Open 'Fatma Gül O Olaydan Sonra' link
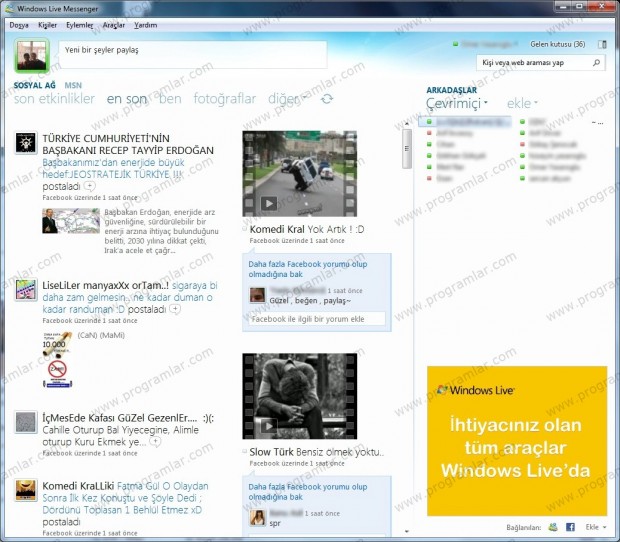The height and width of the screenshot is (542, 620). tap(126, 498)
